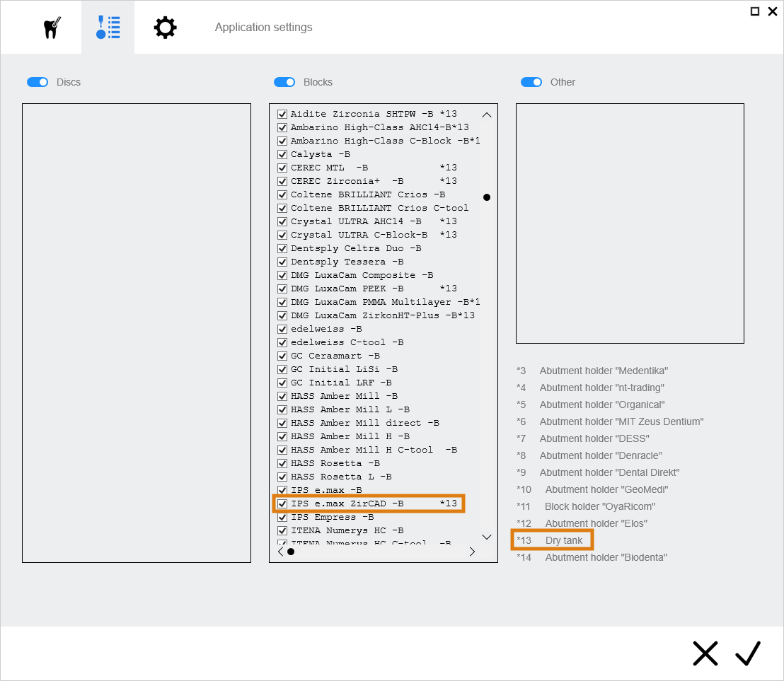Uncheck Coltene BRILLIANT Crios -B checkbox

pos(282,195)
